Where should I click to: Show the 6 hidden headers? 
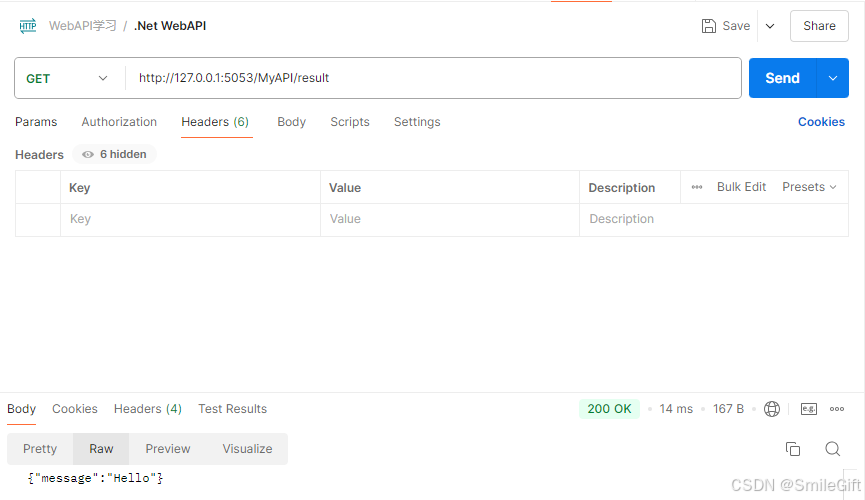click(114, 154)
